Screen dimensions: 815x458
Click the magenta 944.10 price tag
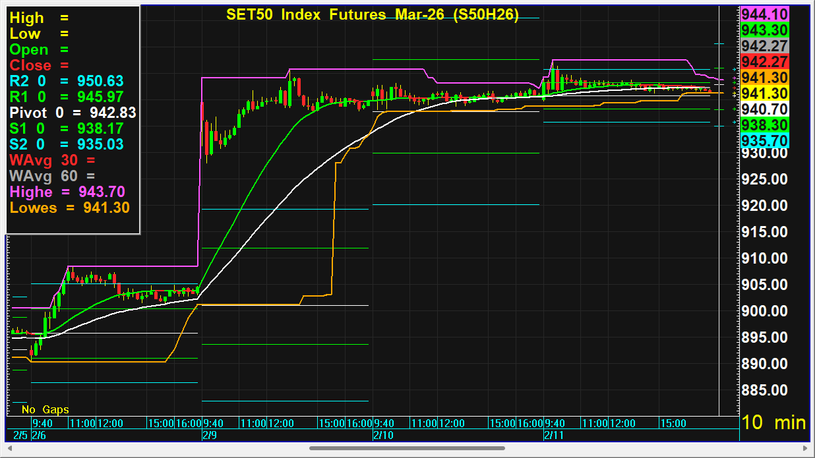[x=766, y=13]
